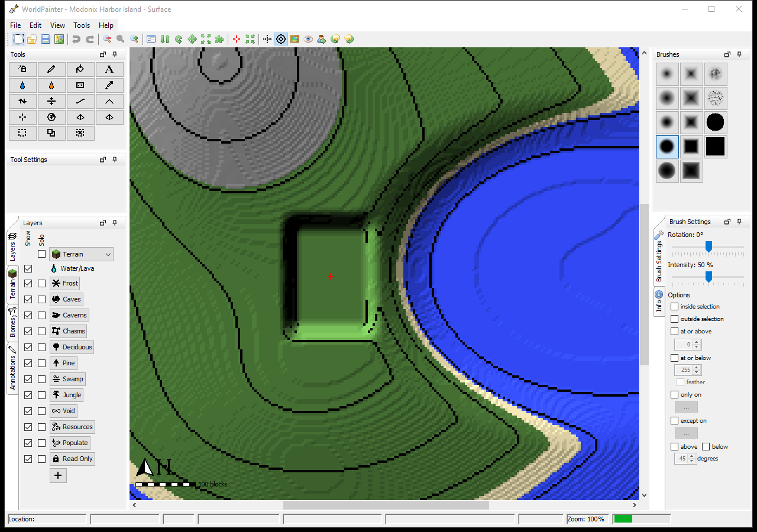The height and width of the screenshot is (532, 757).
Task: Open the Terrain dropdown in Layers
Action: click(x=81, y=254)
